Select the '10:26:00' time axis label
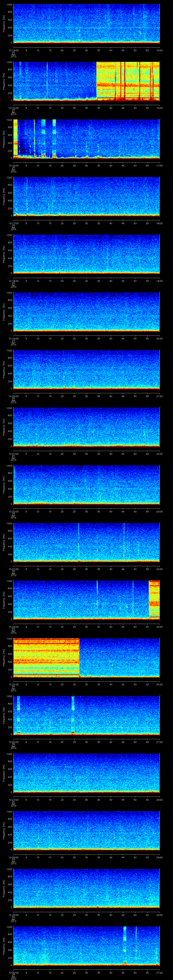 13,742
